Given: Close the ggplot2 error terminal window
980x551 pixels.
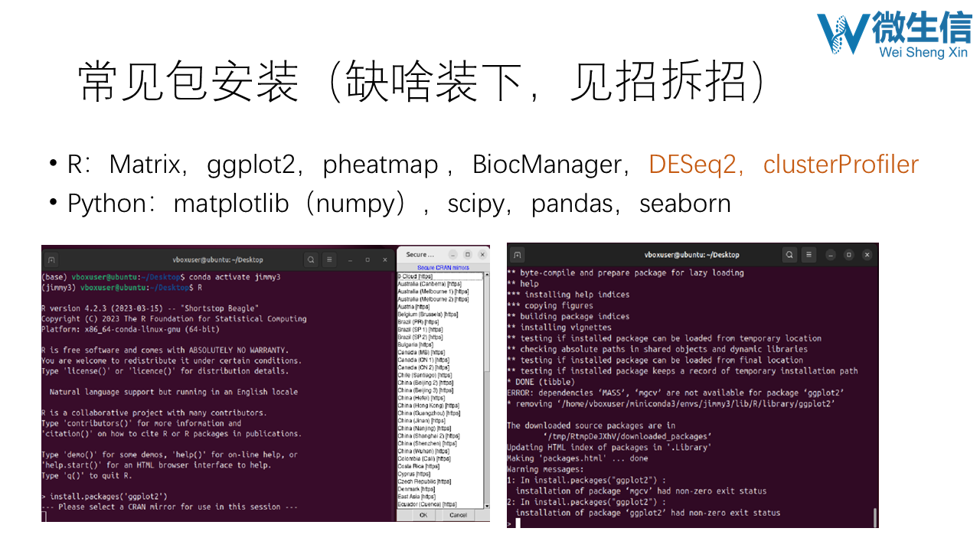Looking at the screenshot, I should [867, 255].
